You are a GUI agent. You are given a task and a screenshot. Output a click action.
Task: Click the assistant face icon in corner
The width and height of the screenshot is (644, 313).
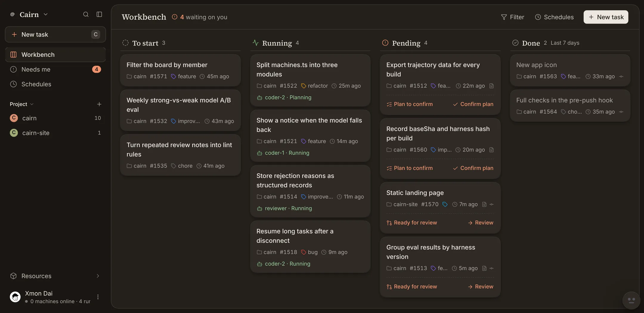tap(631, 300)
